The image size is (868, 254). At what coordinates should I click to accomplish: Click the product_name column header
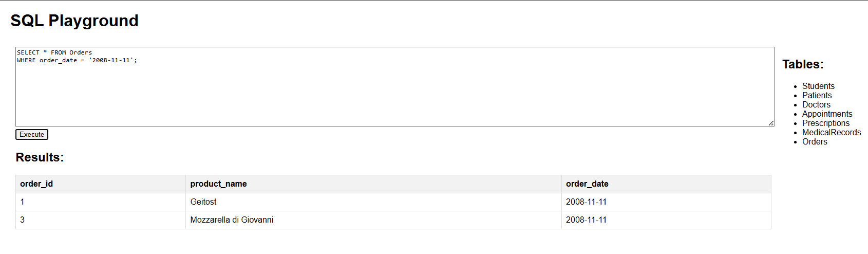click(218, 184)
